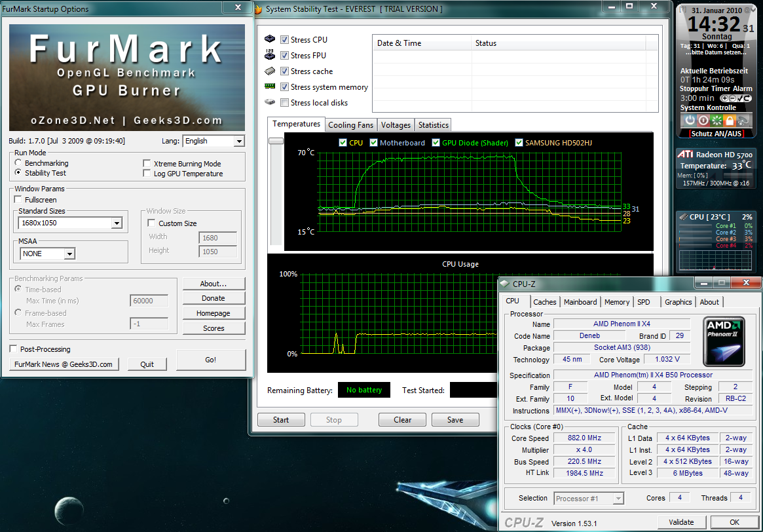Open the FurMark Scores button

214,328
